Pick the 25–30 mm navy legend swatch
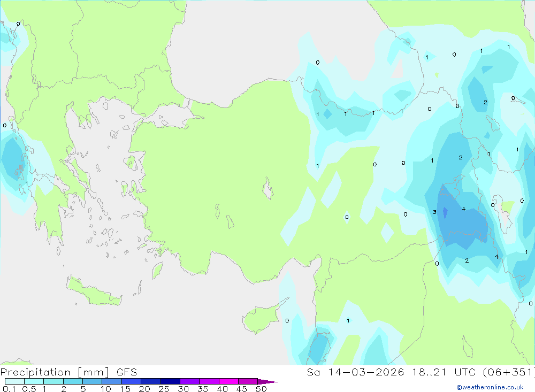535x392 pixels. coord(170,381)
